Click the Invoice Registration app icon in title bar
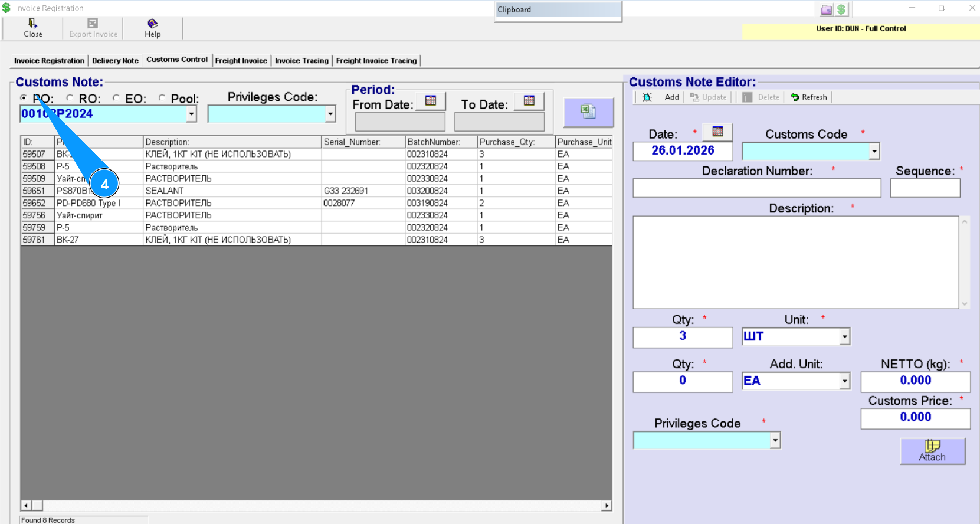Screen dimensions: 980x524 pyautogui.click(x=6, y=8)
